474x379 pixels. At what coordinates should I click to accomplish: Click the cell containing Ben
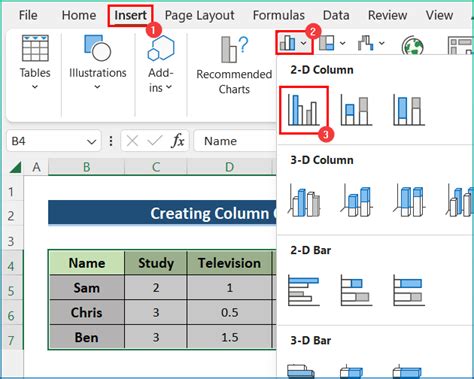coord(87,337)
